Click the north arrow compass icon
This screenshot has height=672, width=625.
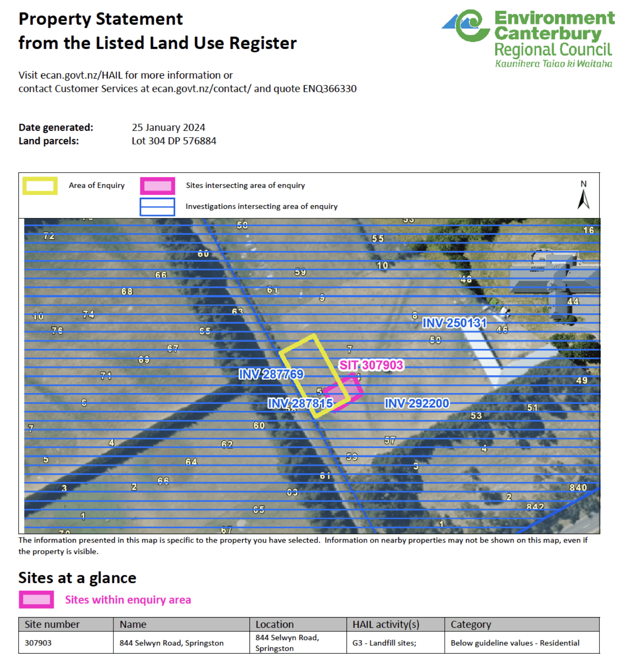[583, 196]
